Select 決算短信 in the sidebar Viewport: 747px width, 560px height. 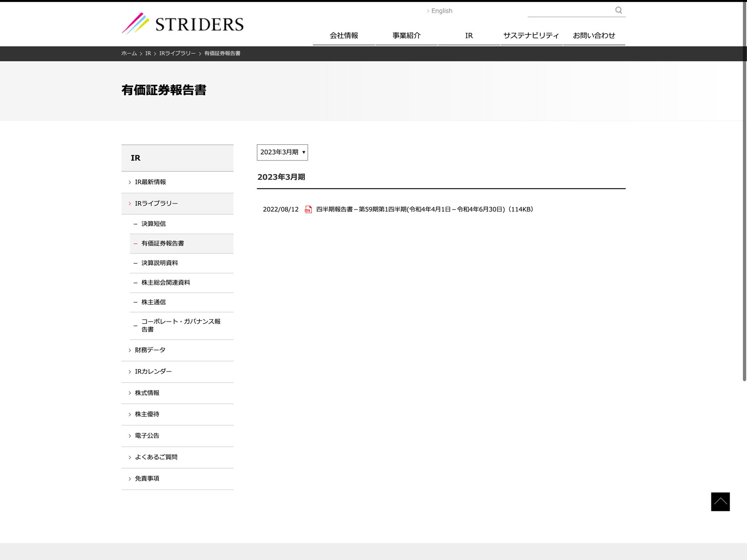[154, 224]
